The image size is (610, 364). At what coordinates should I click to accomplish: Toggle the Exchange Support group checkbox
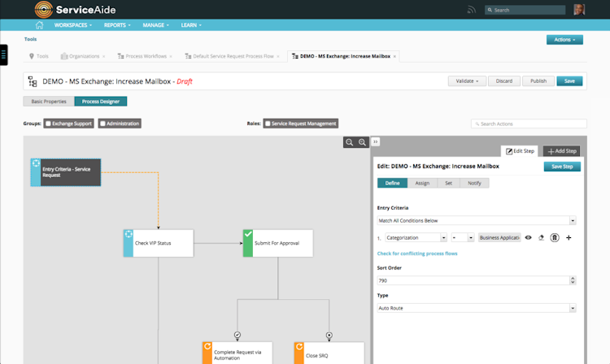click(48, 123)
